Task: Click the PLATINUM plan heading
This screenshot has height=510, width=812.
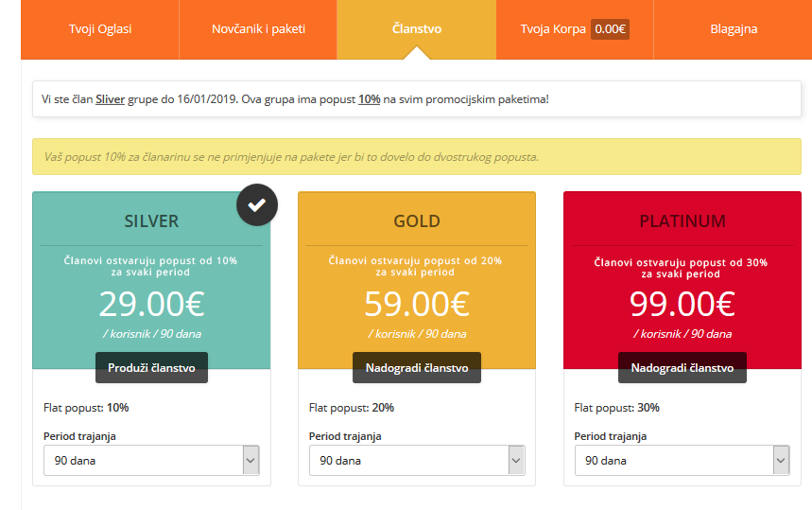Action: [682, 221]
